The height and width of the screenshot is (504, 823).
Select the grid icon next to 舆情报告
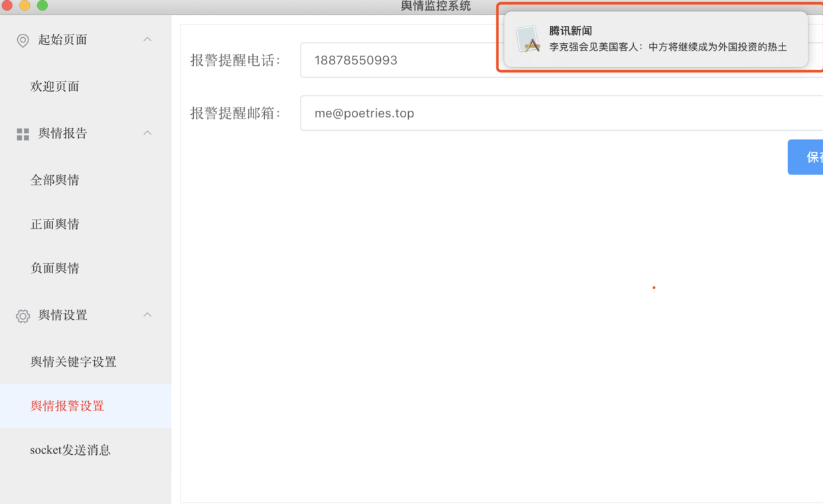[22, 133]
